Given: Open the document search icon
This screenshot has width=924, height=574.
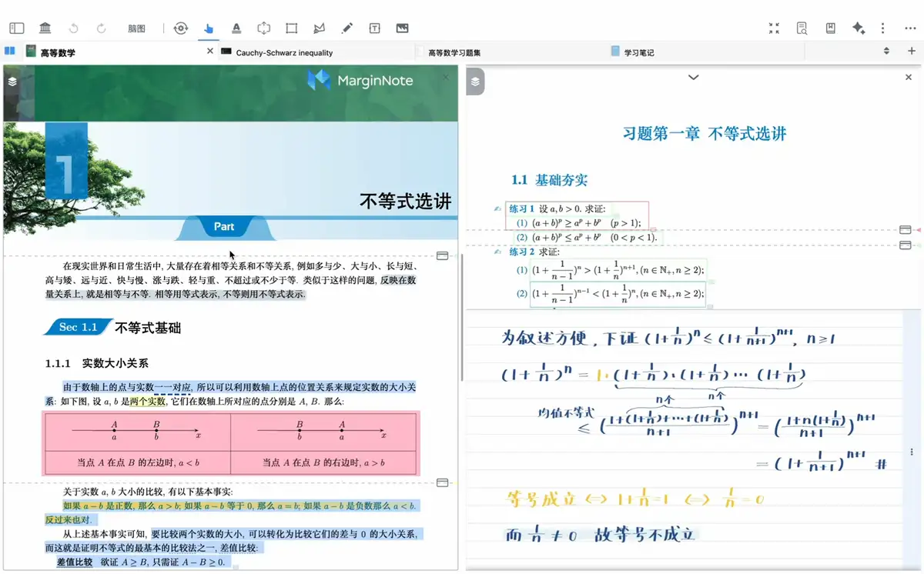Looking at the screenshot, I should tap(802, 28).
